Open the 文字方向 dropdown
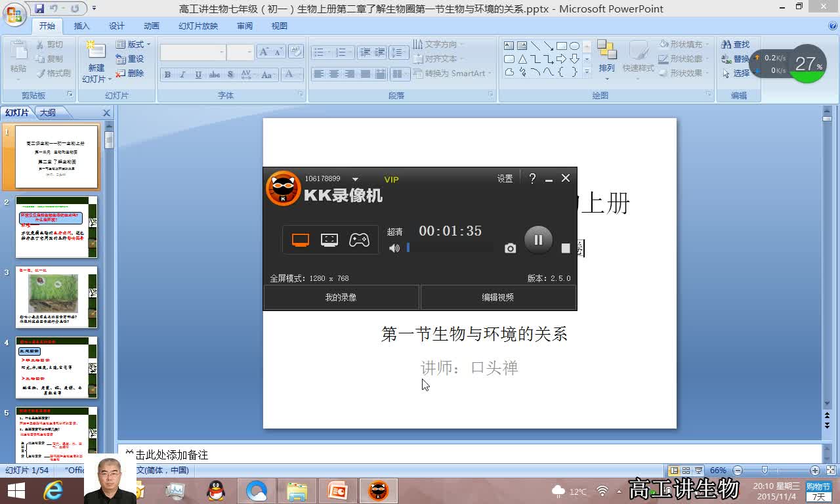840x504 pixels. click(438, 45)
